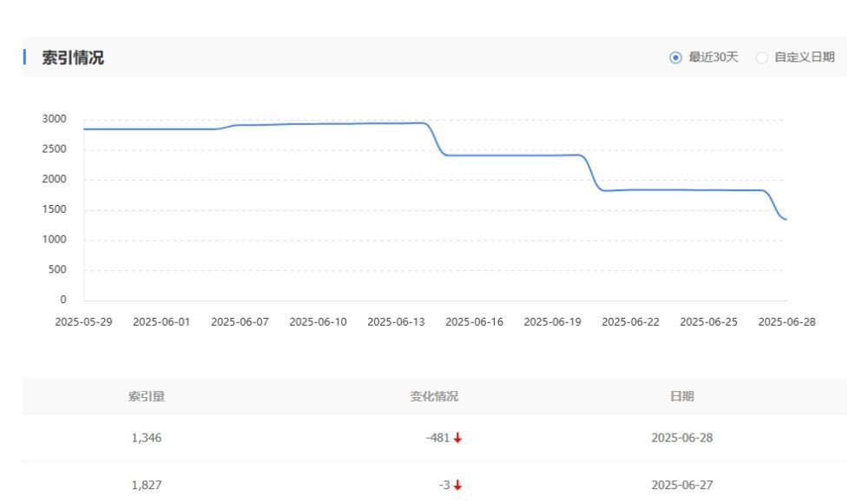The width and height of the screenshot is (868, 503).
Task: Click the x-axis label 2025-05-29
Action: click(x=83, y=321)
